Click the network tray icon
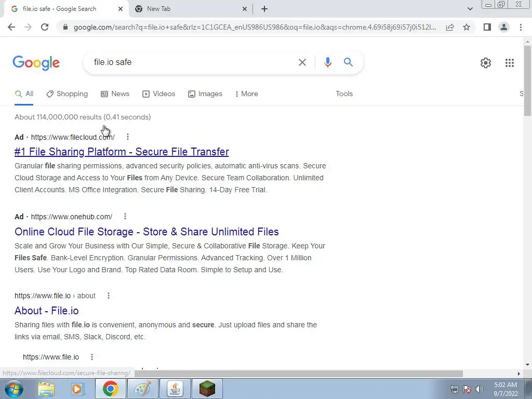Viewport: 532px width, 399px height. click(454, 389)
